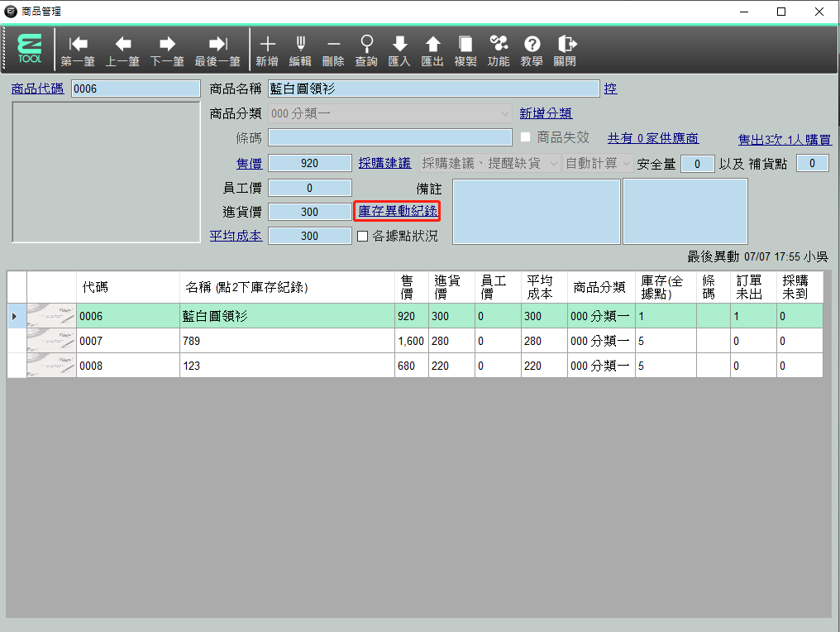Open the 查詢 search tool
This screenshot has width=840, height=632.
tap(366, 50)
